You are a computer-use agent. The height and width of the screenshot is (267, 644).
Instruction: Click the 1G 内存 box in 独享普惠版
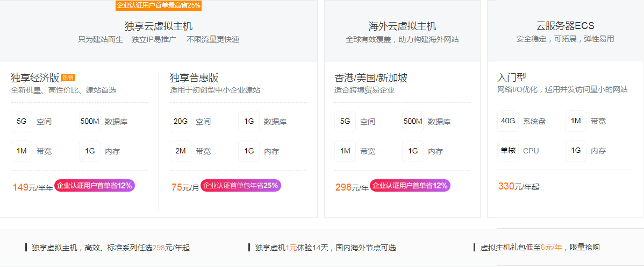249,151
